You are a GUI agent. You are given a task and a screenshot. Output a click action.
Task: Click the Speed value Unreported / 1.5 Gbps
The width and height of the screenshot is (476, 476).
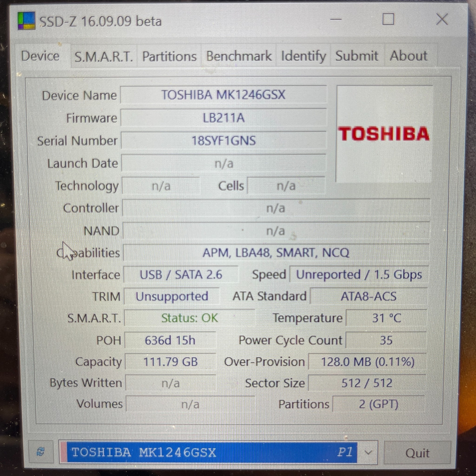coord(359,274)
